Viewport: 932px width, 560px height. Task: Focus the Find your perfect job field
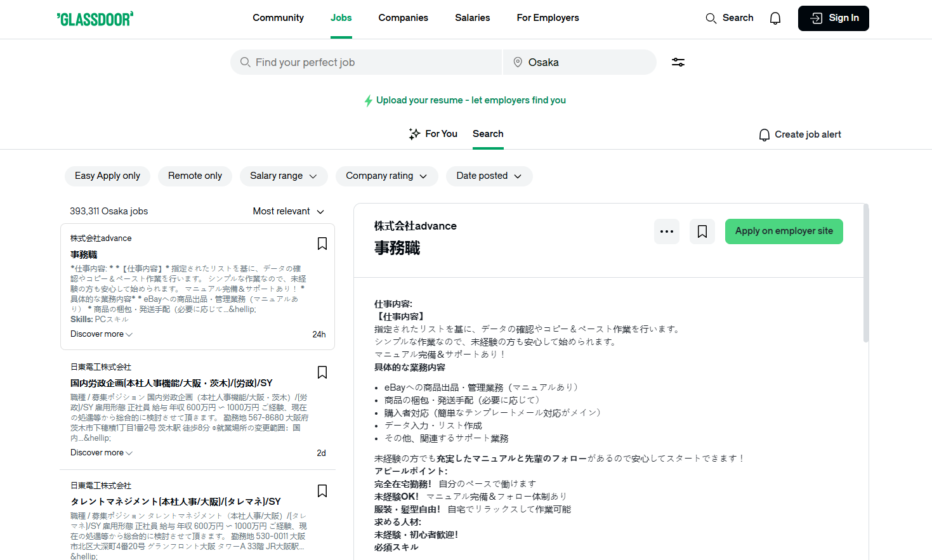coord(366,62)
